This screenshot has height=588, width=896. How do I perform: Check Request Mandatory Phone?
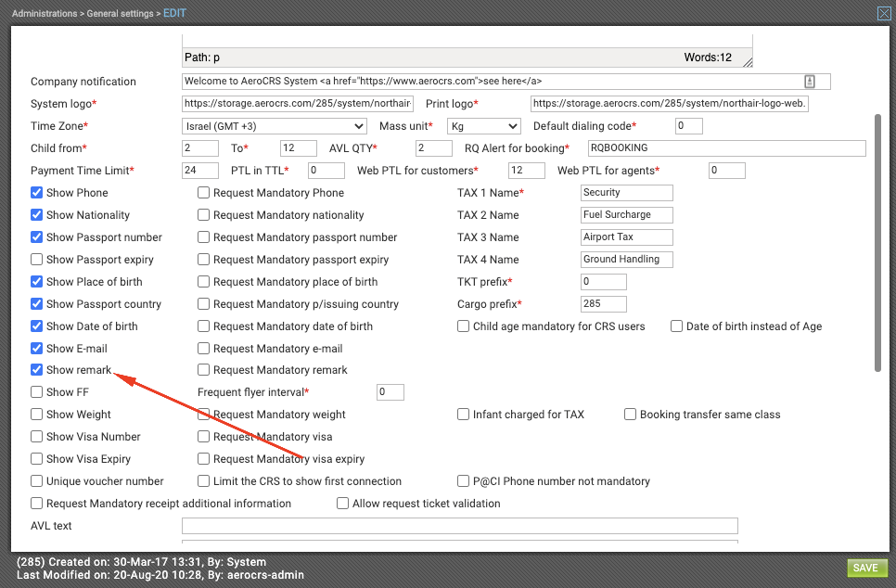tap(203, 193)
